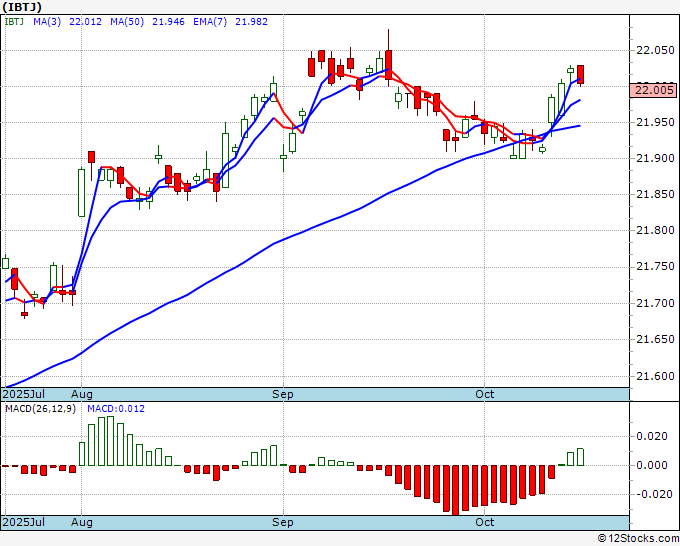This screenshot has height=546, width=680.
Task: Click the Oct marker on MACD timeline
Action: pyautogui.click(x=484, y=522)
